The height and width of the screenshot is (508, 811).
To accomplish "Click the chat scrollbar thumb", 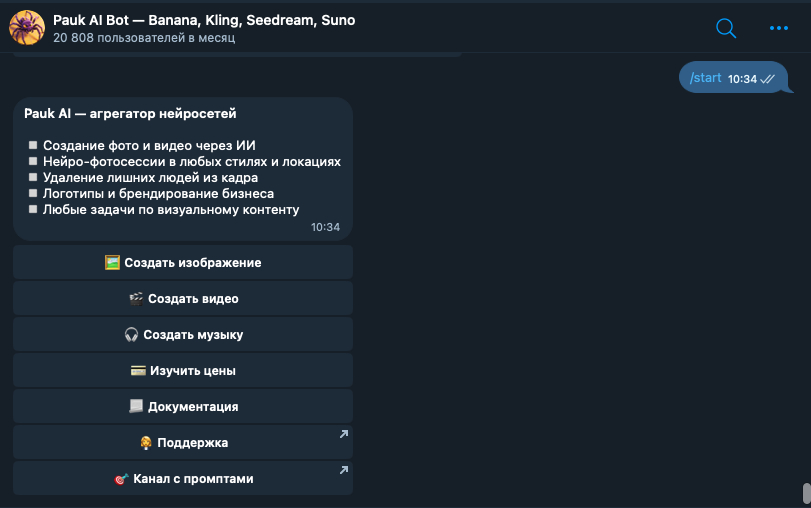I will coord(806,493).
